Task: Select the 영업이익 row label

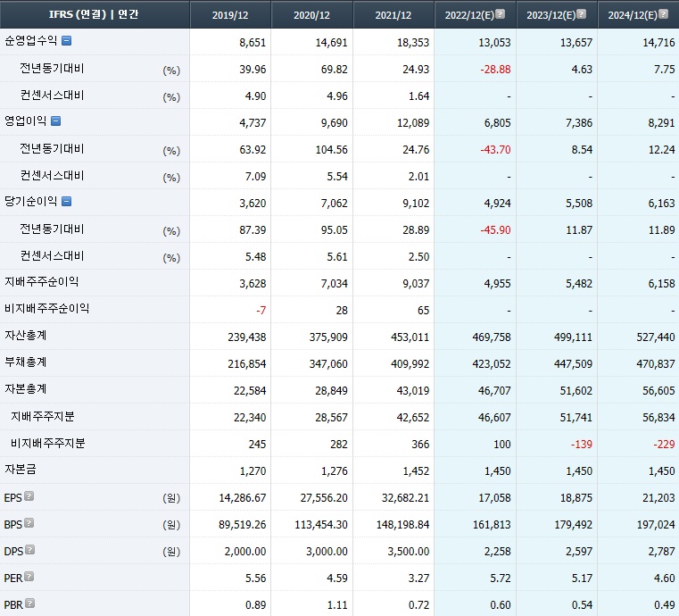Action: 26,121
